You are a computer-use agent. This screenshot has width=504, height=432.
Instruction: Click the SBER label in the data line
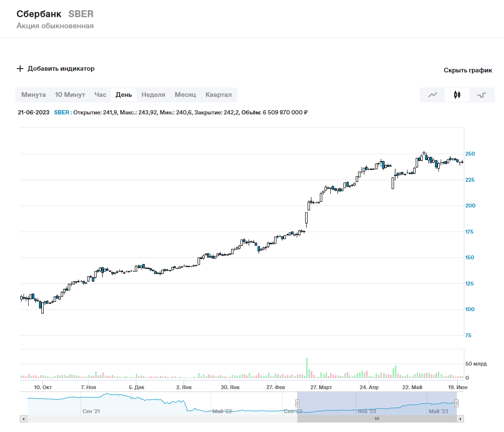(x=62, y=112)
